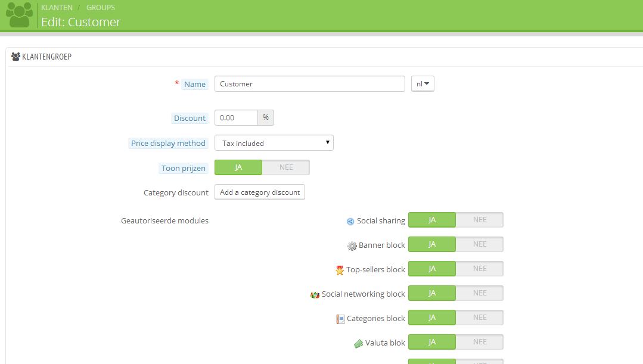Click the Banner block gear icon
The height and width of the screenshot is (364, 643).
point(352,246)
